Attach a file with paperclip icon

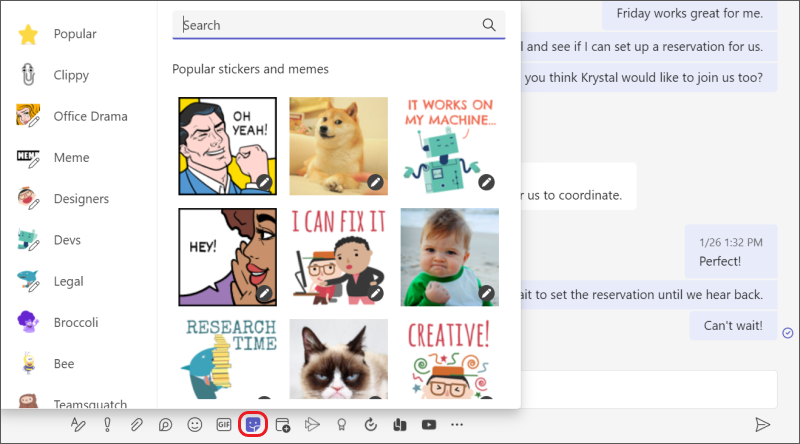[x=136, y=425]
